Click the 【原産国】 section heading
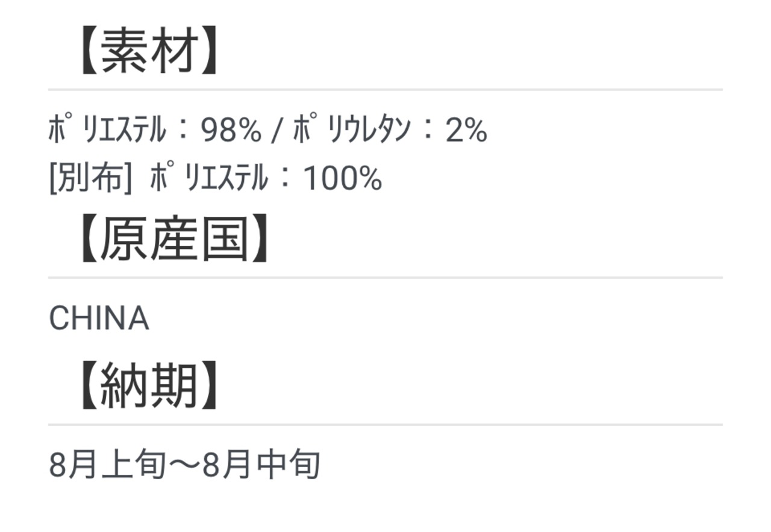Viewport: 771px width, 532px height. (x=174, y=239)
